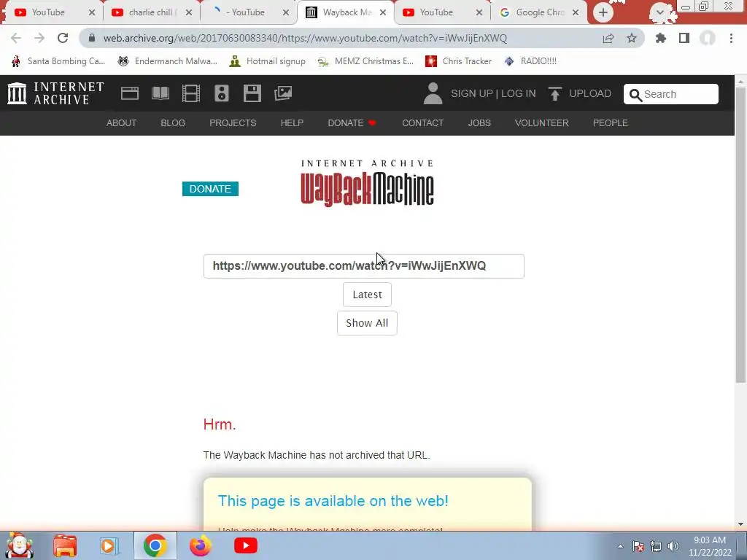Open the PEOPLE menu item

tap(611, 122)
